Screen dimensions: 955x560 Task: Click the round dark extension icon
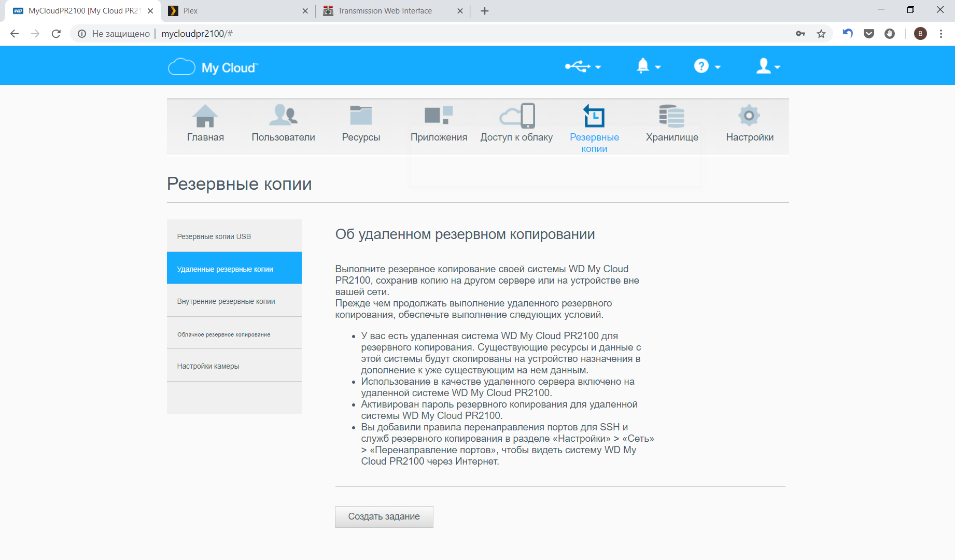(890, 34)
